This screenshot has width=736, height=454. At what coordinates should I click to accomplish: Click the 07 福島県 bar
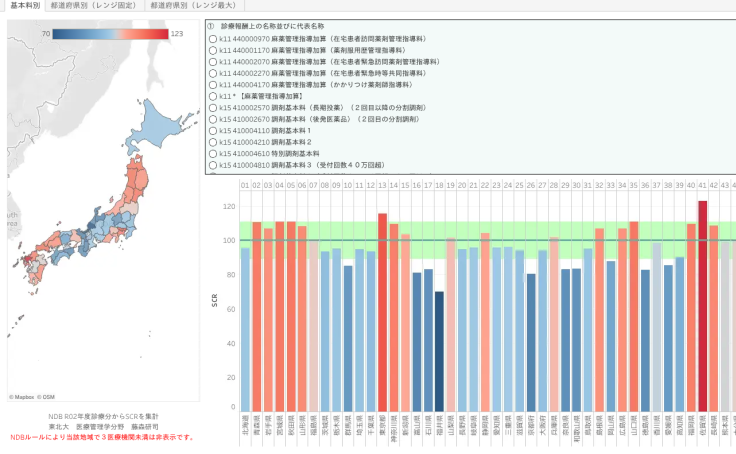314,327
